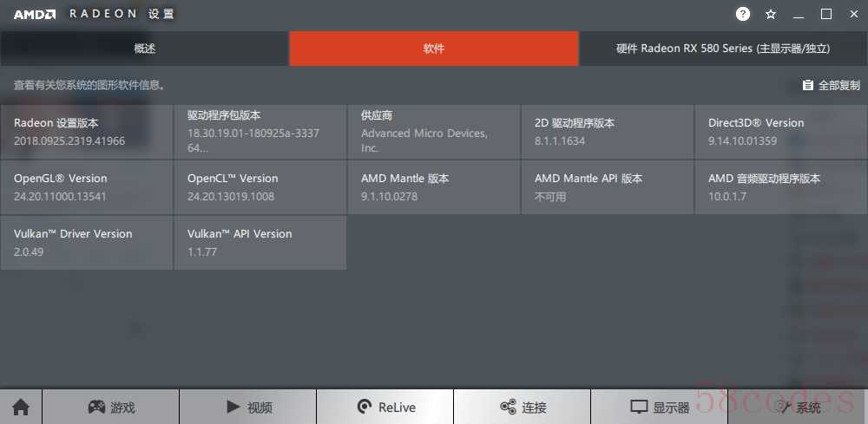868x424 pixels.
Task: Select the 软件 tab
Action: [x=434, y=49]
